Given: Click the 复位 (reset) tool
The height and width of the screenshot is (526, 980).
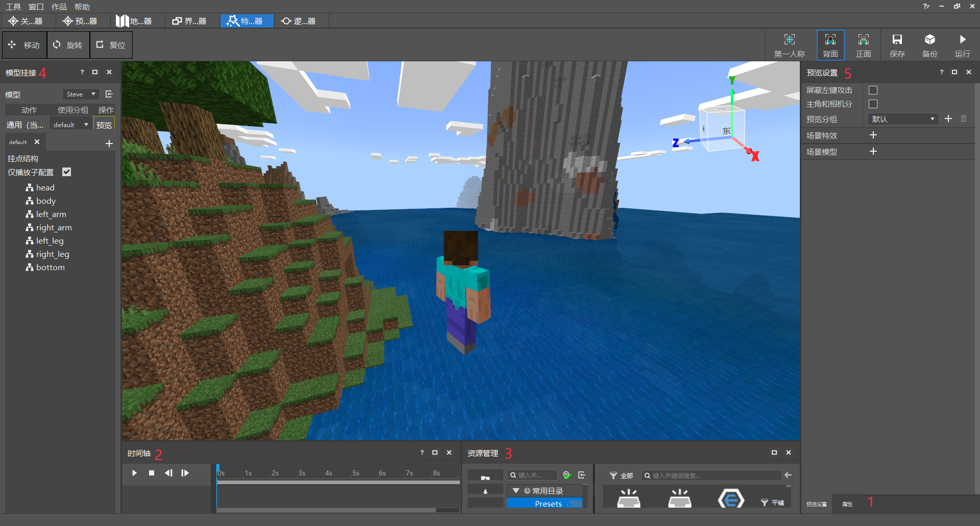Looking at the screenshot, I should click(x=111, y=45).
